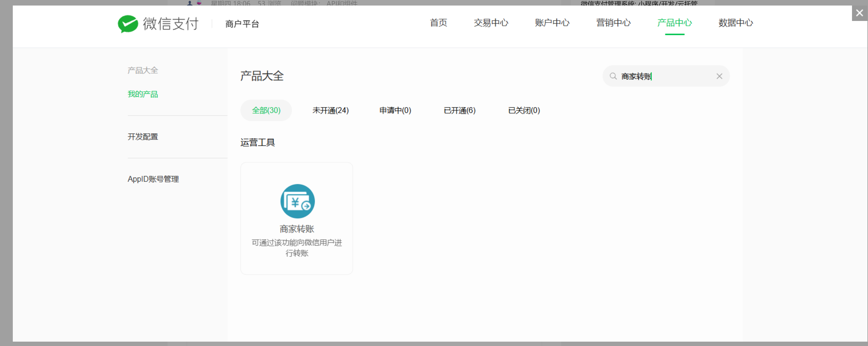
Task: Close the image preview overlay
Action: [x=859, y=13]
